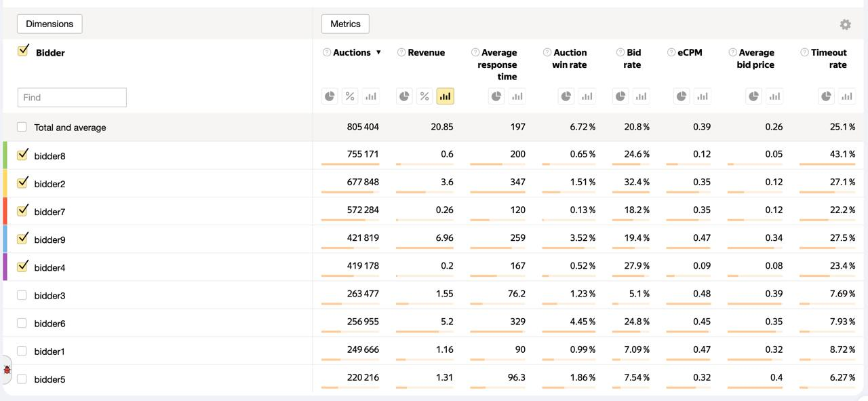
Task: Enable the bidder3 checkbox
Action: click(22, 295)
